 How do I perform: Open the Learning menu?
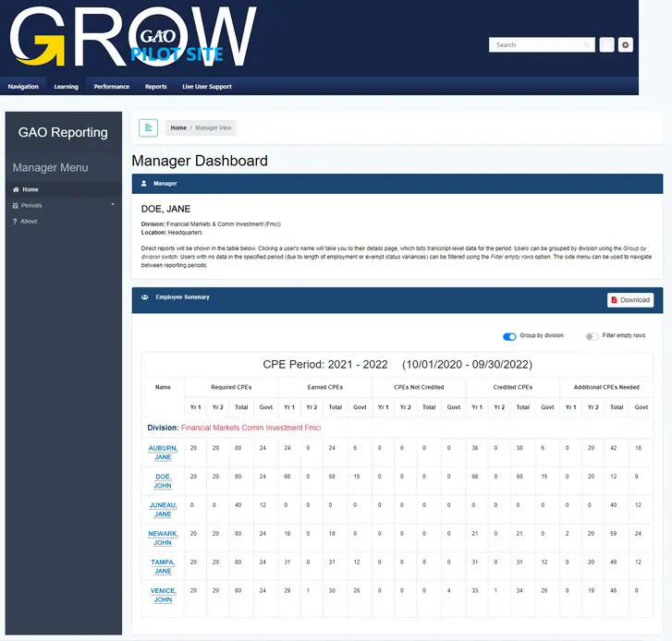(66, 87)
